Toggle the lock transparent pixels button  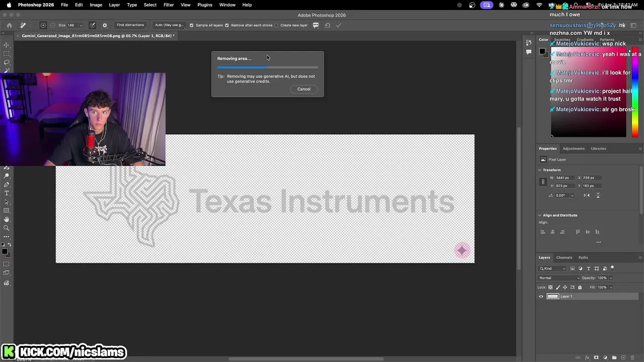[550, 287]
